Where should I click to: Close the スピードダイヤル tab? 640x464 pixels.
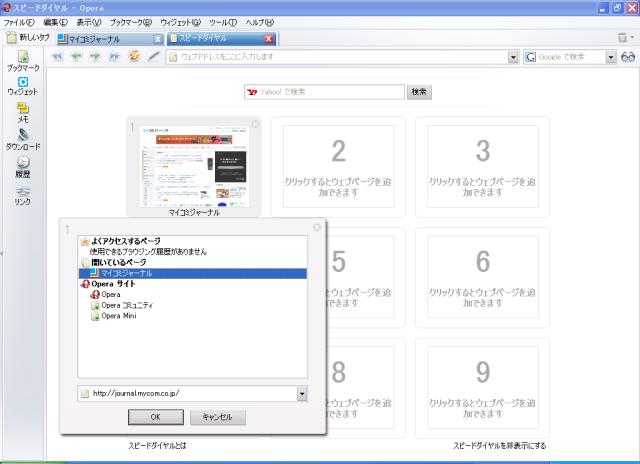(269, 38)
